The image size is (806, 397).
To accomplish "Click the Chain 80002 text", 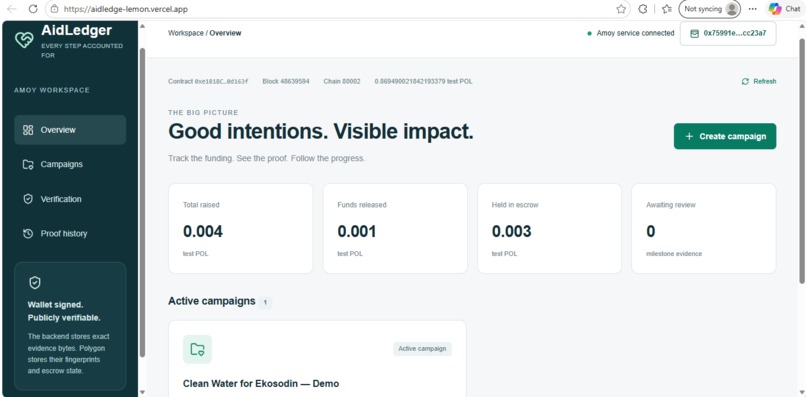I will point(342,81).
